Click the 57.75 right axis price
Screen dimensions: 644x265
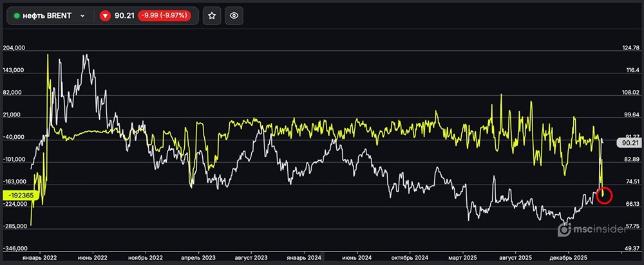click(x=631, y=226)
